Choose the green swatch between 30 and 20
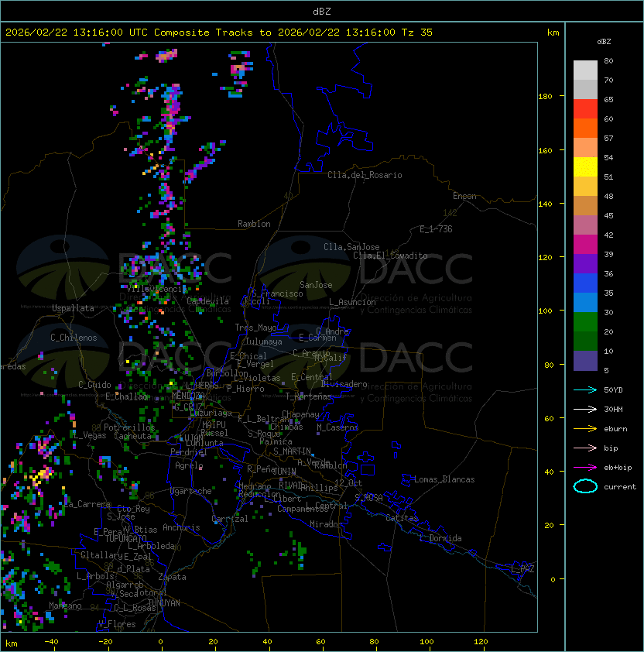 585,322
